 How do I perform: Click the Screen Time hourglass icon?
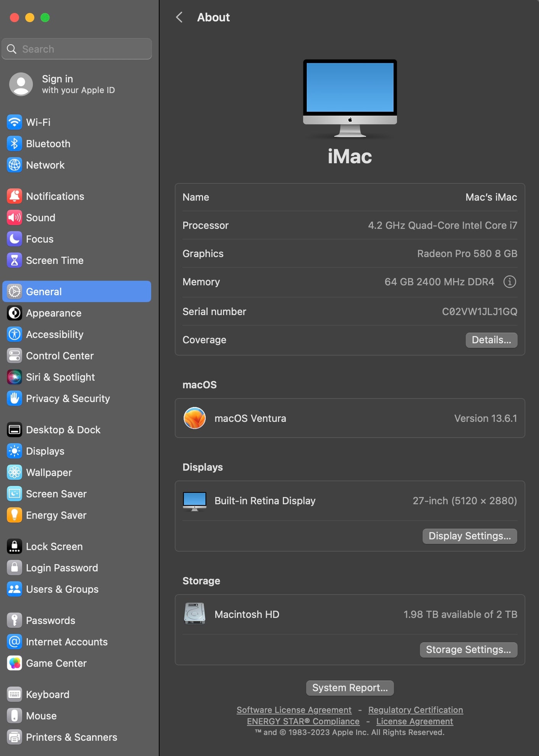pos(15,261)
